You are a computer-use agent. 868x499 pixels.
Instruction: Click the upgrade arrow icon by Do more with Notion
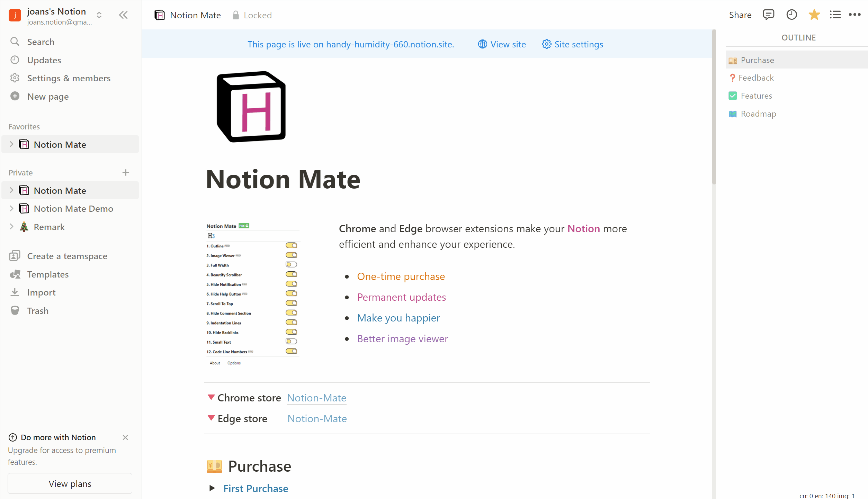(12, 437)
